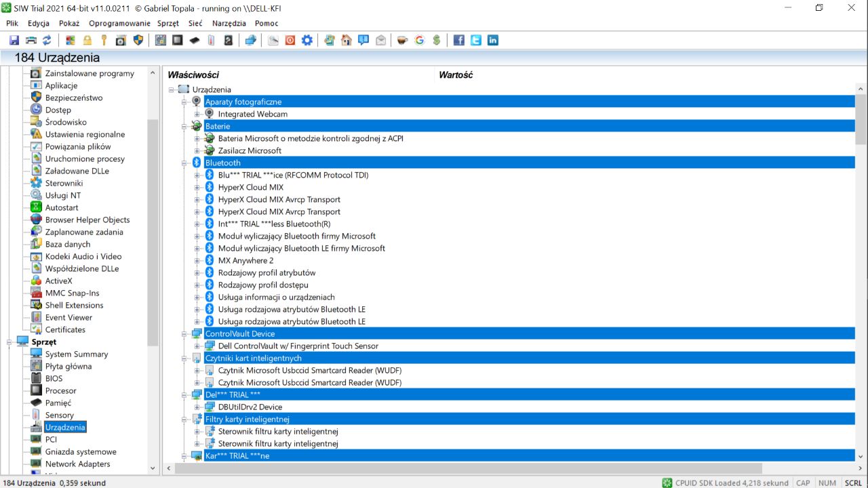Collapse the Sprzęt section in sidebar
Viewport: 868px width, 488px height.
pos(10,342)
